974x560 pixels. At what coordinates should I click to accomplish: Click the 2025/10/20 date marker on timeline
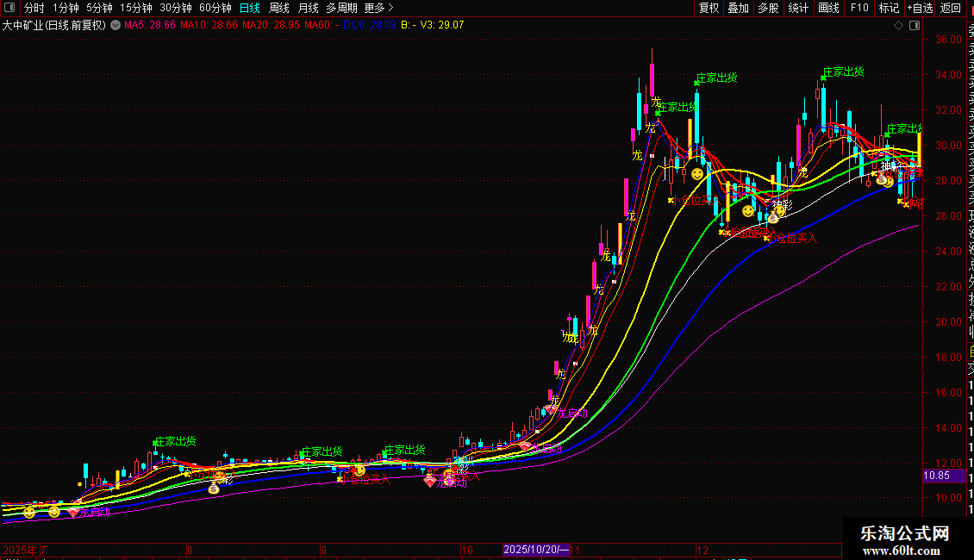(x=536, y=549)
